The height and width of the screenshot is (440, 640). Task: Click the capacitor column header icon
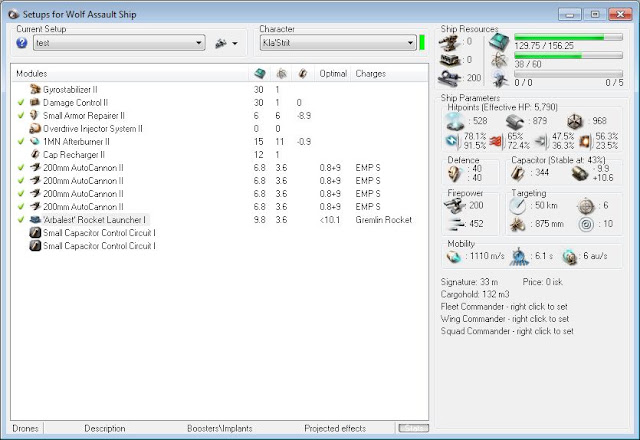pyautogui.click(x=302, y=74)
